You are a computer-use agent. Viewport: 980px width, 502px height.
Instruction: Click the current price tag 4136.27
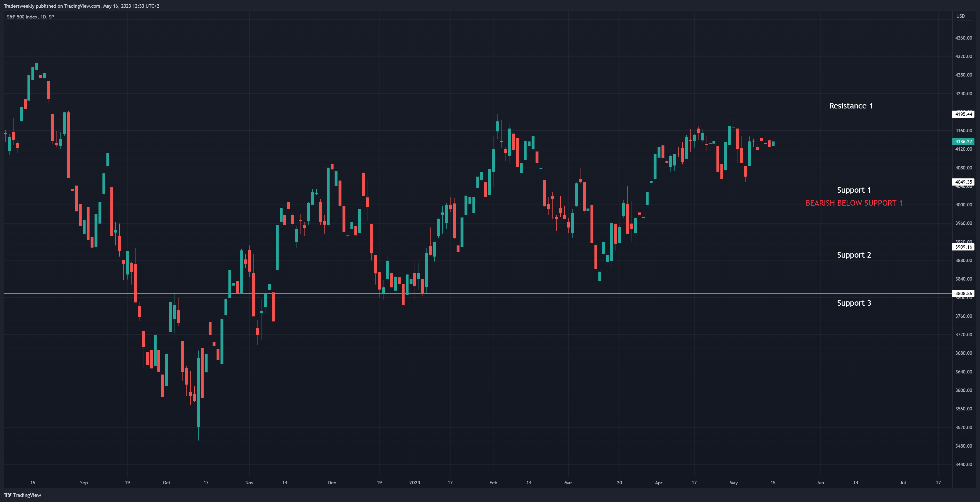[x=963, y=141]
